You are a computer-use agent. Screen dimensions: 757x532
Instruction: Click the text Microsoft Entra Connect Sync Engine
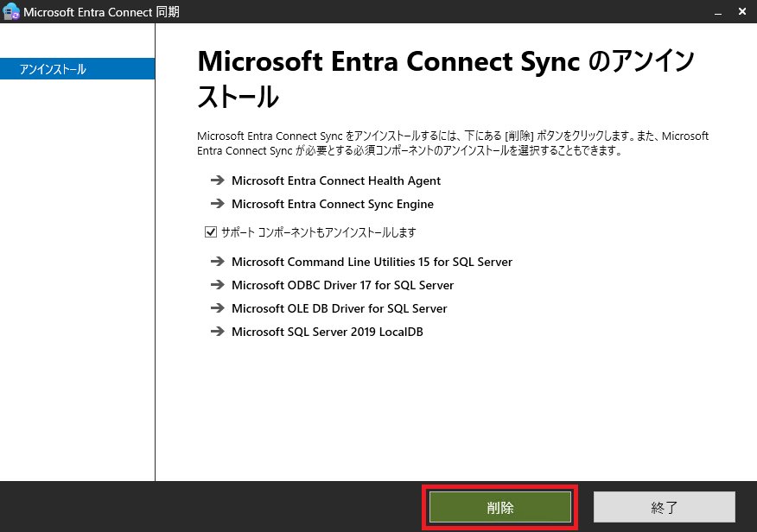pyautogui.click(x=333, y=204)
